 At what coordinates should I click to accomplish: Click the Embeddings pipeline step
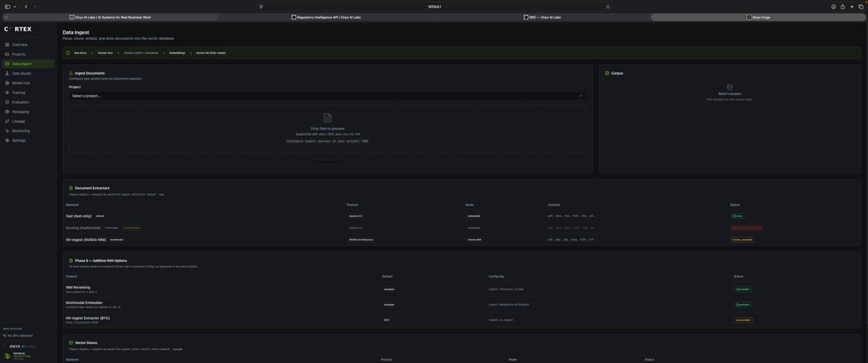177,53
